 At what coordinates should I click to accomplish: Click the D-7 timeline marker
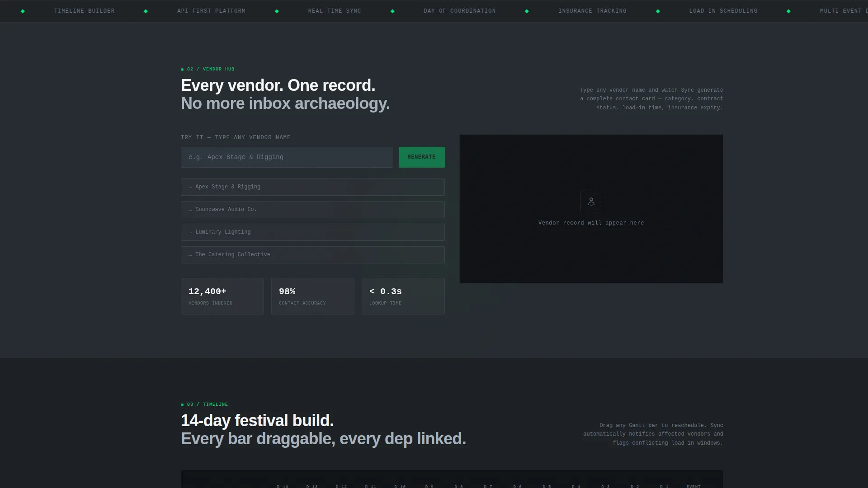[x=488, y=486]
